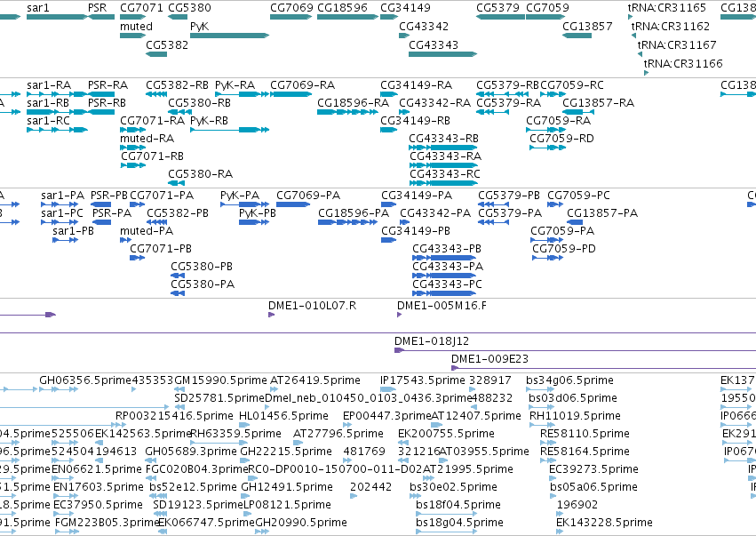
Task: Select the sar1-PA protein label
Action: point(62,196)
